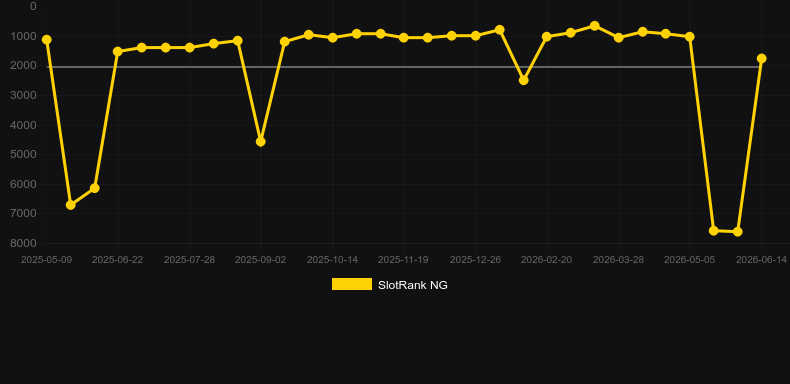Select the data point at 2025-07-28
The height and width of the screenshot is (384, 790).
[189, 47]
